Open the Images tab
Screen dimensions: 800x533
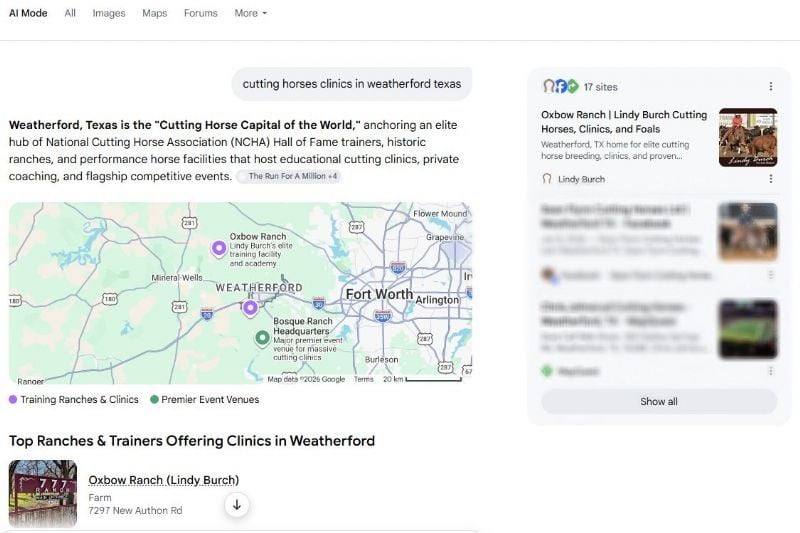(109, 13)
